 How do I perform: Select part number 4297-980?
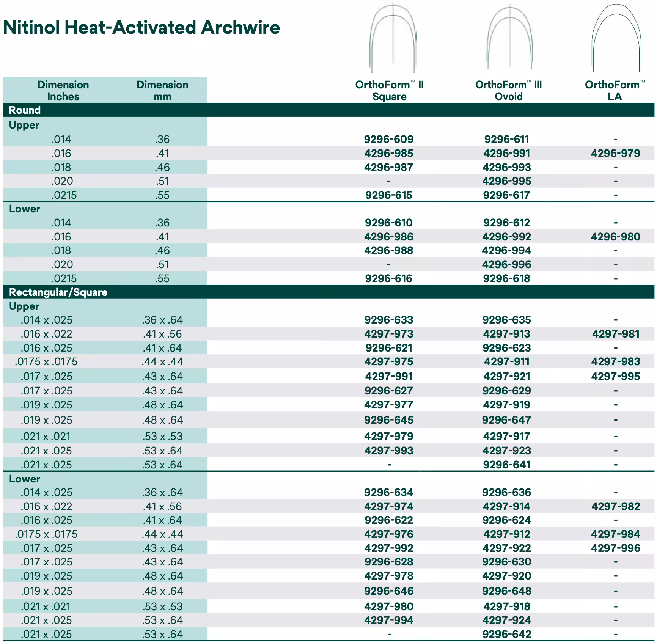pos(389,606)
